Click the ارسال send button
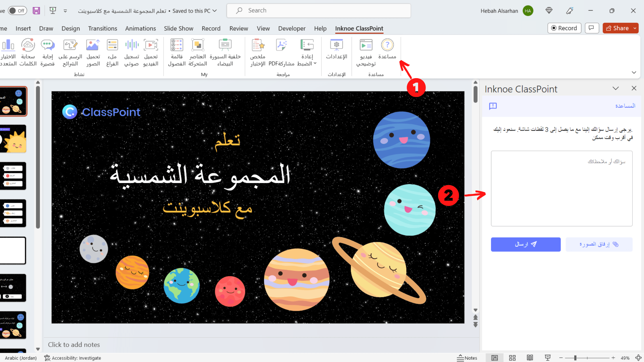Screen dimensions: 644x362 point(526,244)
